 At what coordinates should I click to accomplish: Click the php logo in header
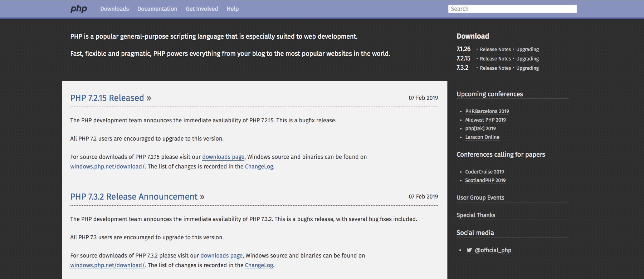pos(79,9)
